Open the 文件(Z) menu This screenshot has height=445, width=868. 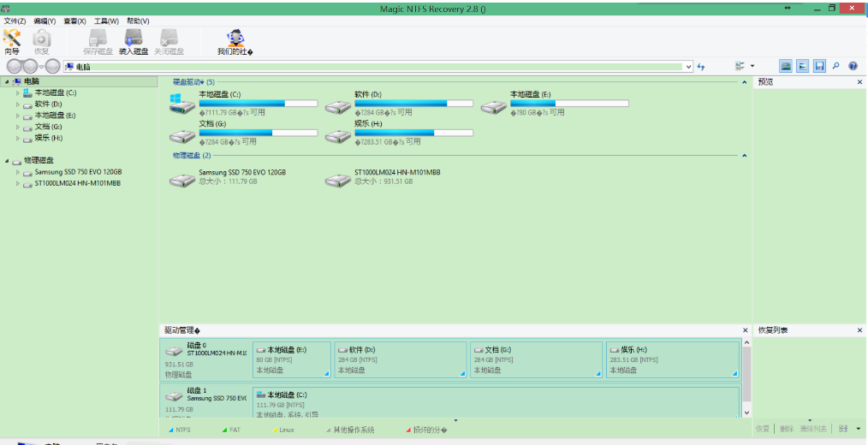pyautogui.click(x=15, y=21)
